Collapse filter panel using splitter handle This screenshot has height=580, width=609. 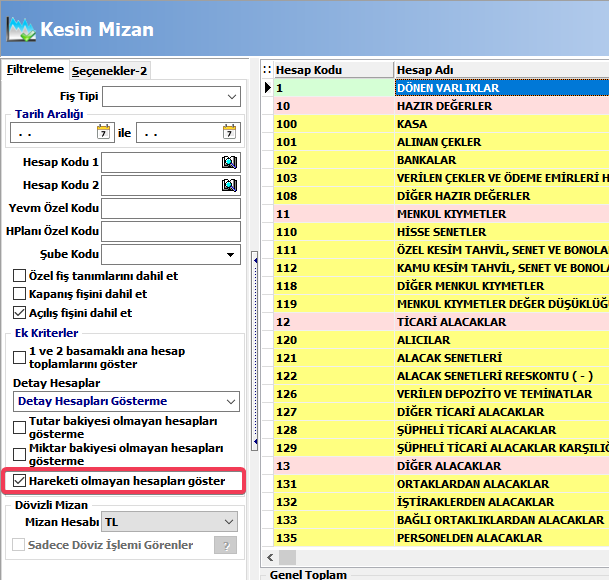coord(255,351)
